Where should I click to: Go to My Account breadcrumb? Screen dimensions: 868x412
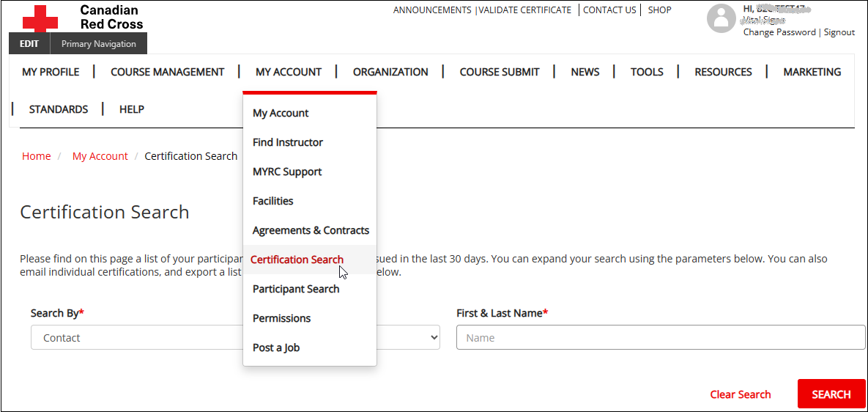[100, 156]
